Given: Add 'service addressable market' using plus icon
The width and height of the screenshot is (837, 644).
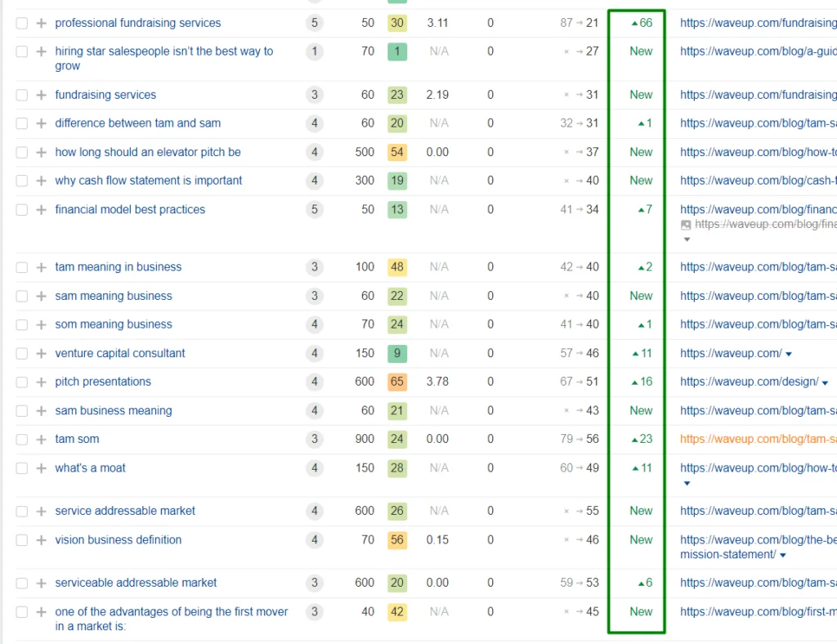Looking at the screenshot, I should [x=41, y=511].
